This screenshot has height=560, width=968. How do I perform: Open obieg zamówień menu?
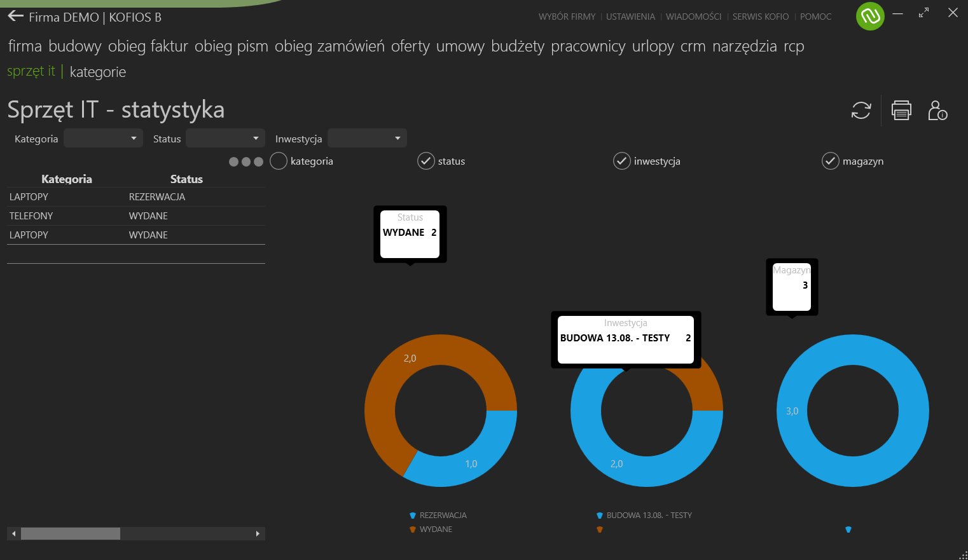(x=329, y=46)
